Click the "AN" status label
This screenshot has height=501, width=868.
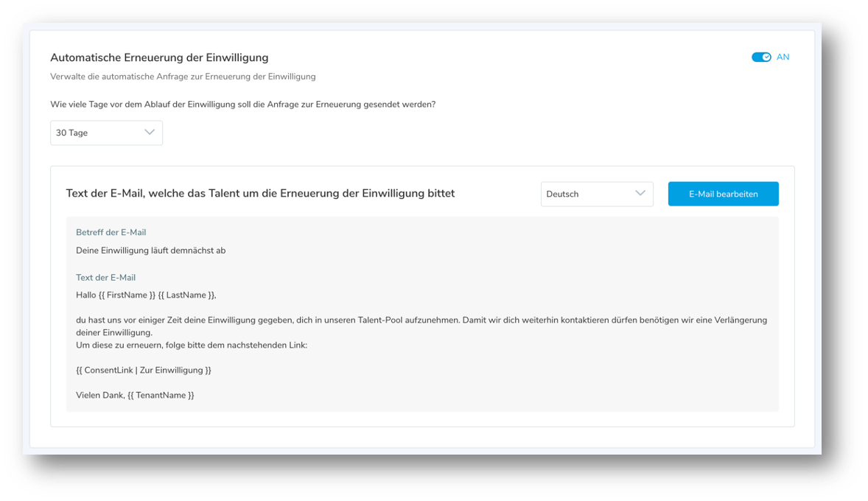pyautogui.click(x=783, y=57)
